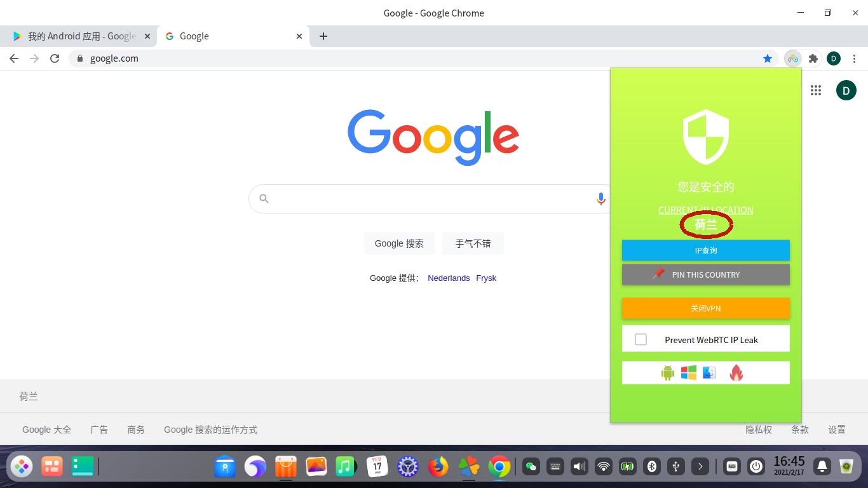
Task: Switch Google to Nederlands
Action: pyautogui.click(x=449, y=278)
